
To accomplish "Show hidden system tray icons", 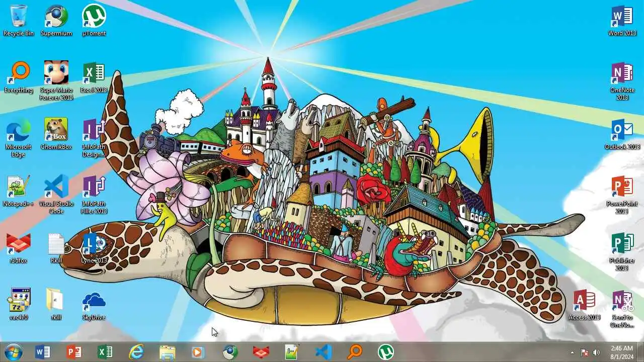I will pos(572,352).
